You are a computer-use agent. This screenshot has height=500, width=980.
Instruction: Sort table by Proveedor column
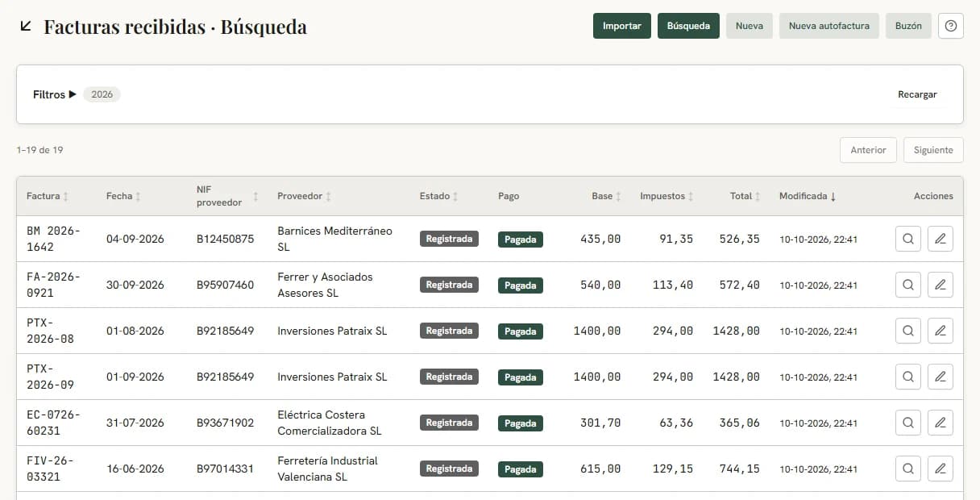pyautogui.click(x=305, y=196)
